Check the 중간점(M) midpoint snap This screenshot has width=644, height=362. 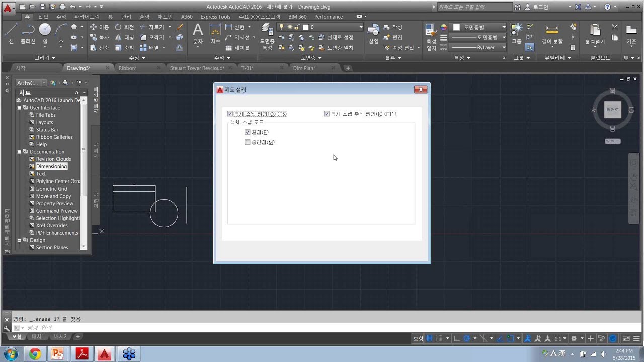pos(248,142)
